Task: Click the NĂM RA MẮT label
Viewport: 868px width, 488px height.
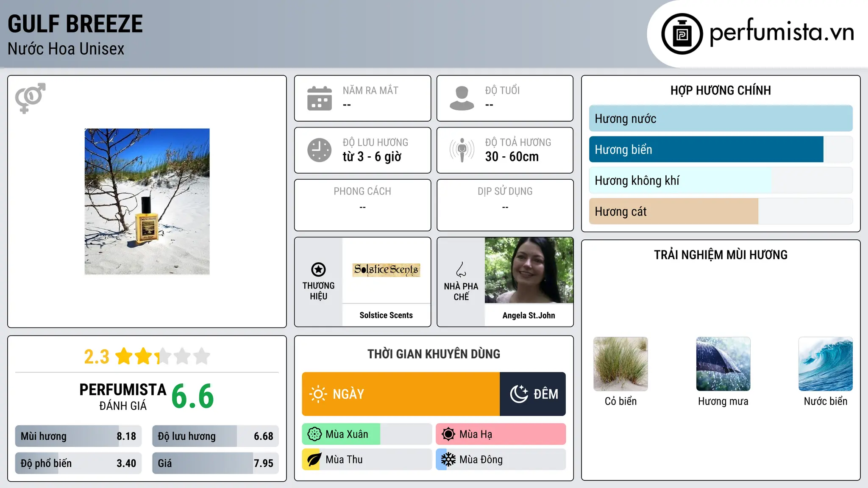Action: coord(370,90)
